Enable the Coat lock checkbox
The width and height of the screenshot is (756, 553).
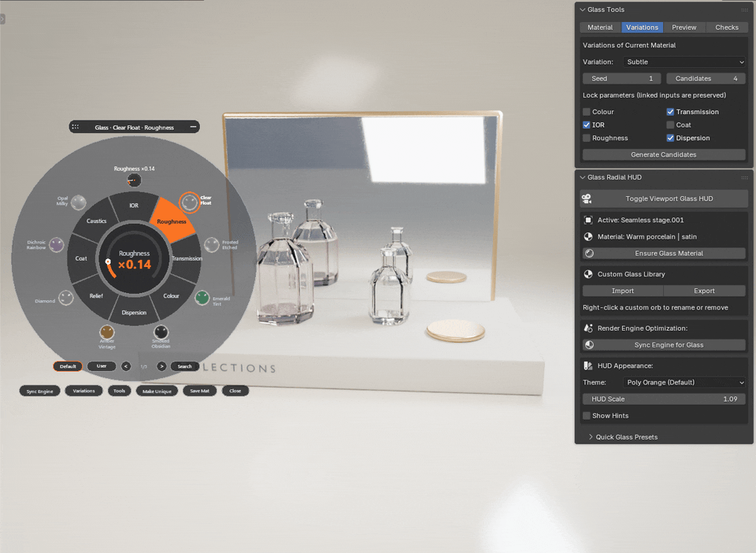tap(670, 125)
